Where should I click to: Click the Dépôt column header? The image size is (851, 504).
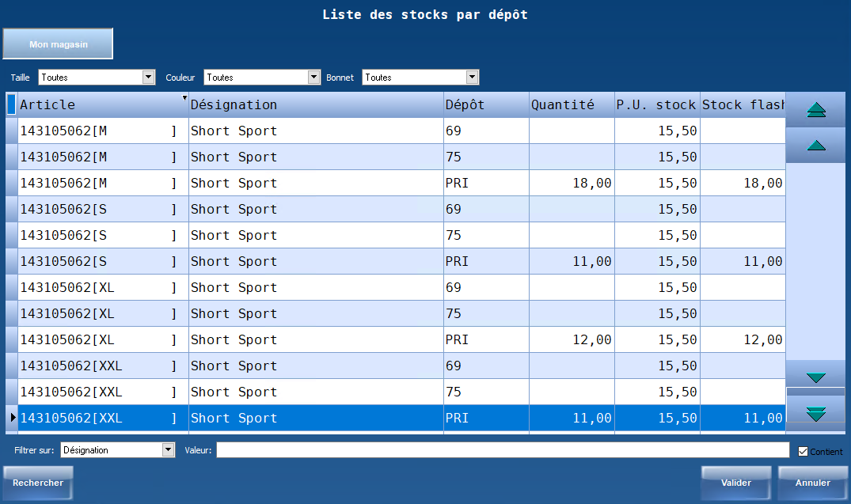tap(485, 104)
